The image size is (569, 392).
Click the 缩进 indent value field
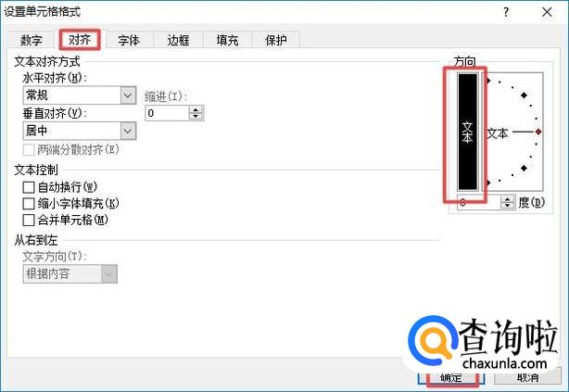[x=168, y=113]
